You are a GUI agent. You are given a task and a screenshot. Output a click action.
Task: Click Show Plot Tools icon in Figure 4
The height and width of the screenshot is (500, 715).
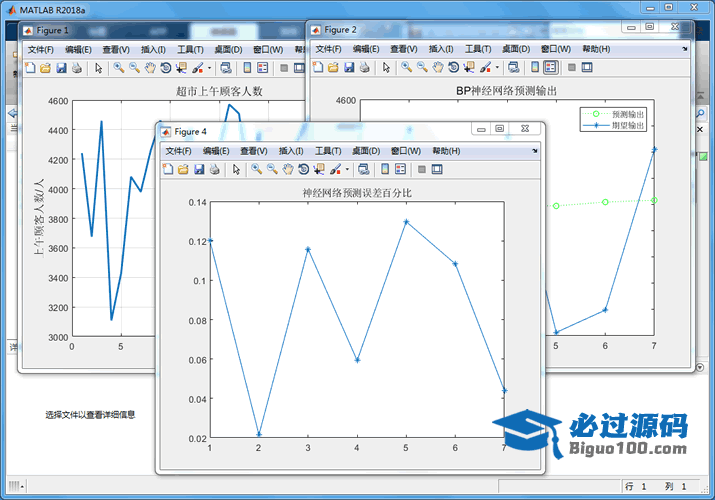click(437, 170)
